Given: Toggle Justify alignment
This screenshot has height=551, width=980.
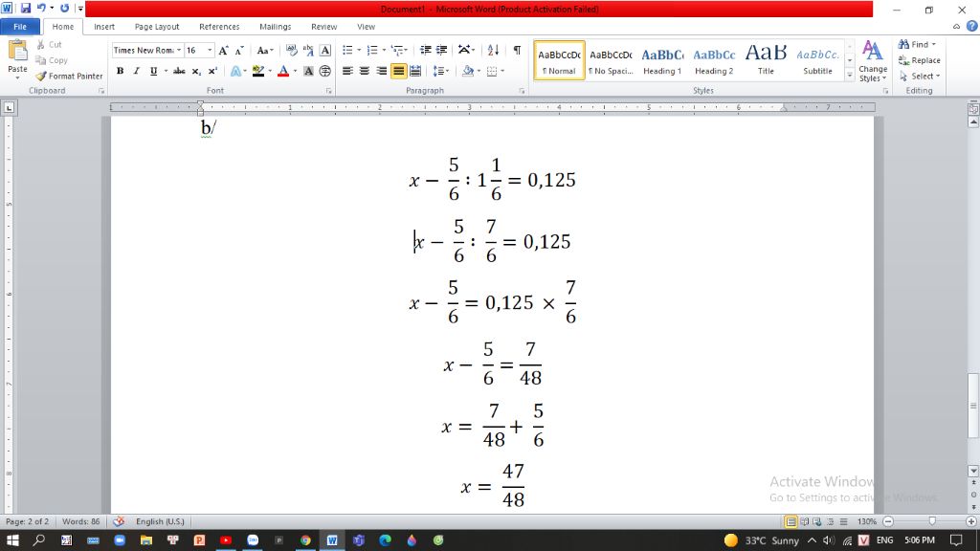Looking at the screenshot, I should [x=398, y=71].
